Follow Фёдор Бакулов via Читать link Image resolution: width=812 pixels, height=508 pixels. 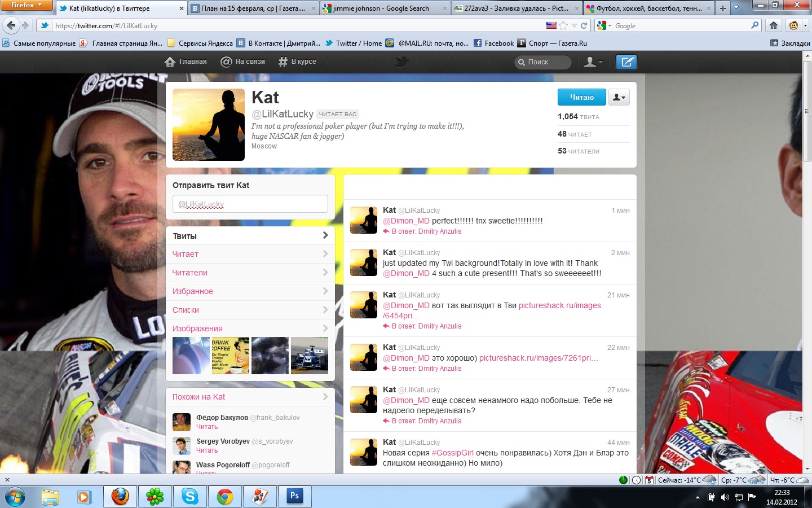207,427
